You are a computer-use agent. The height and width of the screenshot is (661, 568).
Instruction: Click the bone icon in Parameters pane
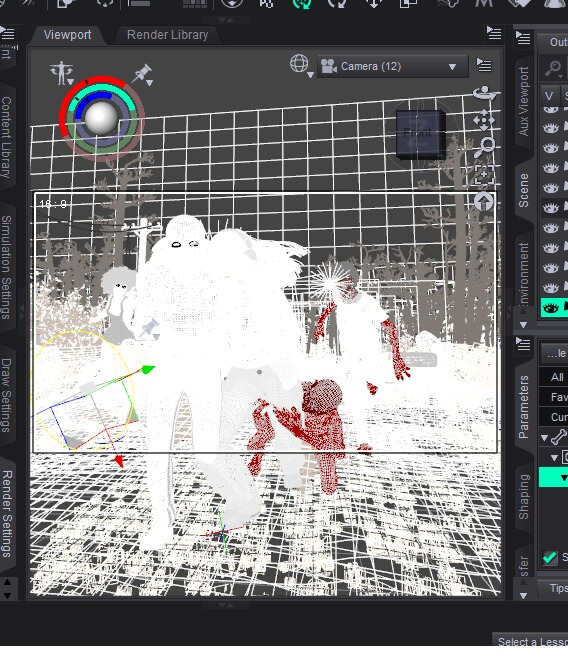click(559, 437)
